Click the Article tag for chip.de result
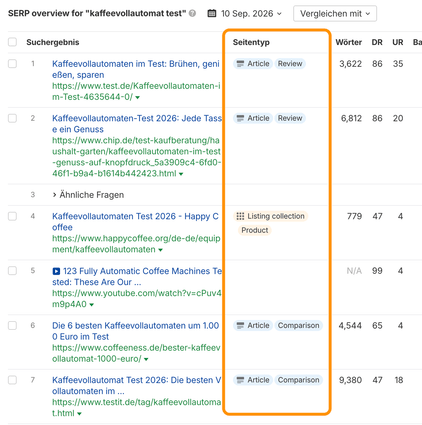This screenshot has height=425, width=422. (x=253, y=118)
